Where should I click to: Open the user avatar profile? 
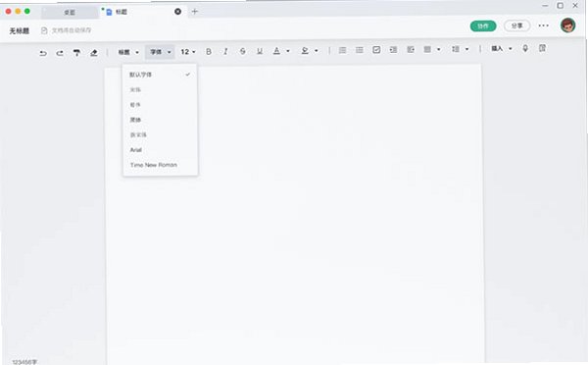click(x=567, y=26)
